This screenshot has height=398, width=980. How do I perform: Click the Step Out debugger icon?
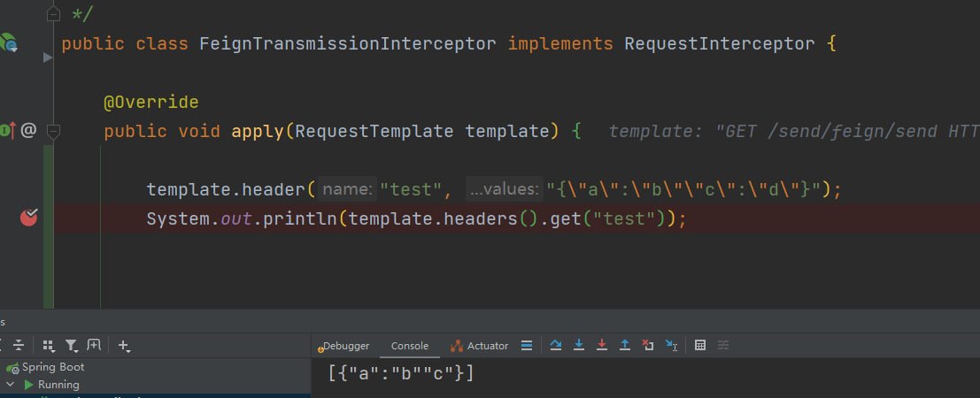tap(625, 346)
